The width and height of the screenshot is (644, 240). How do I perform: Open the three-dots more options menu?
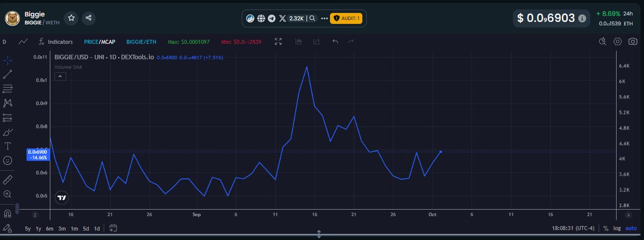tap(324, 18)
